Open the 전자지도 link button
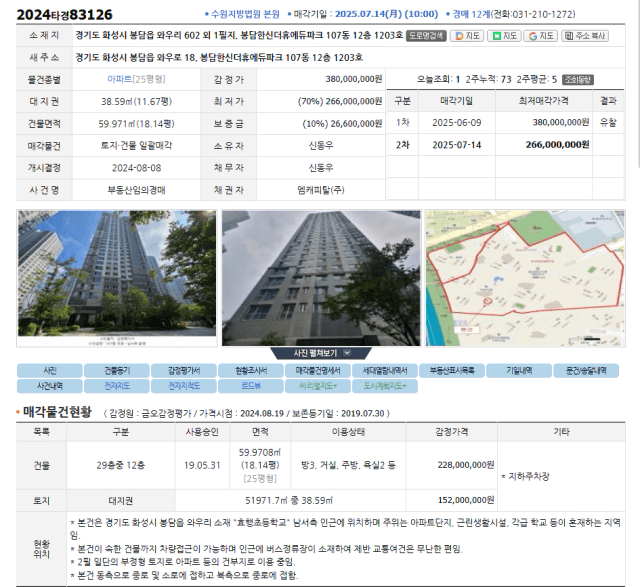The height and width of the screenshot is (587, 640). [117, 386]
